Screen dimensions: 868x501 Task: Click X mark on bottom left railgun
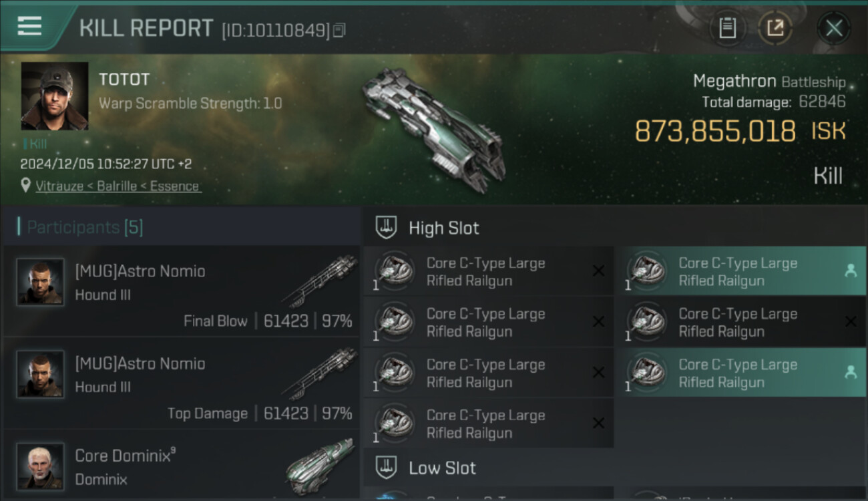(598, 424)
